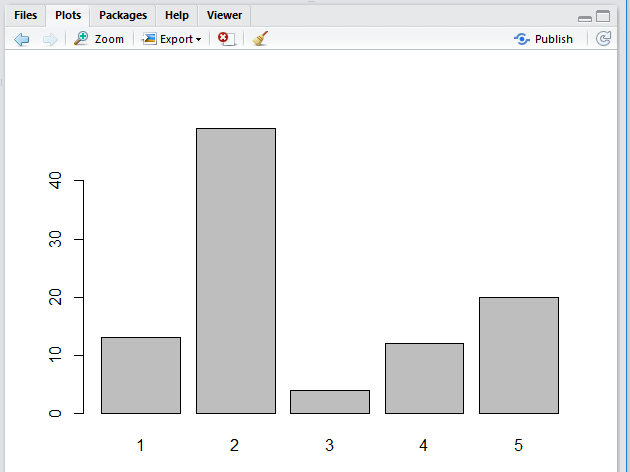Open the Viewer tab
Viewport: 630px width, 472px height.
coord(224,15)
